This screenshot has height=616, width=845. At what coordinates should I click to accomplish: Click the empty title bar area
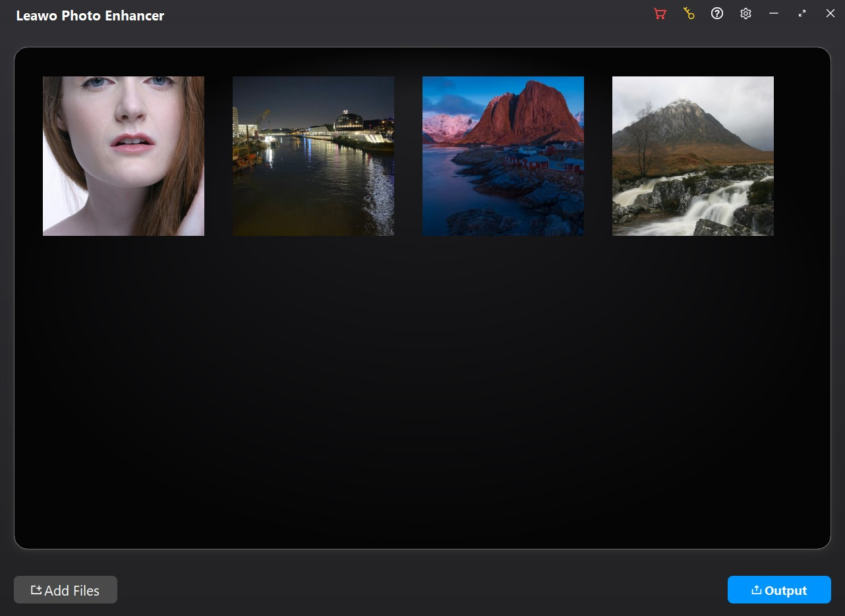click(x=409, y=16)
